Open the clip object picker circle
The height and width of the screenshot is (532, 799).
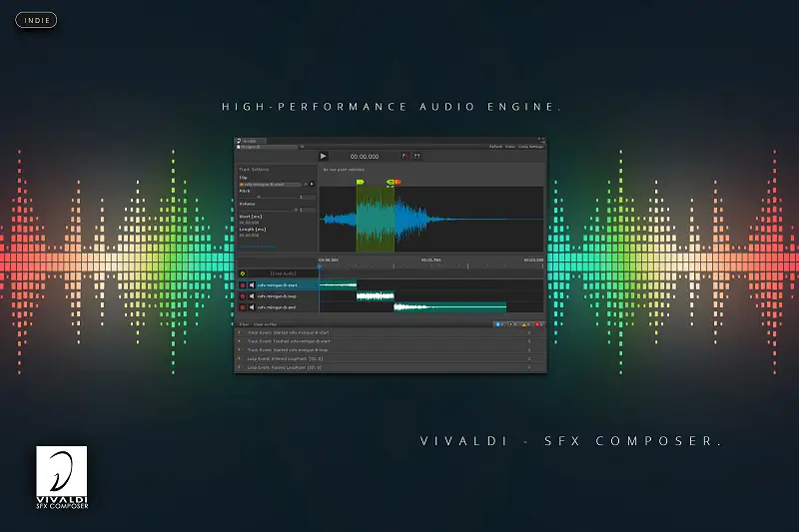click(x=306, y=185)
